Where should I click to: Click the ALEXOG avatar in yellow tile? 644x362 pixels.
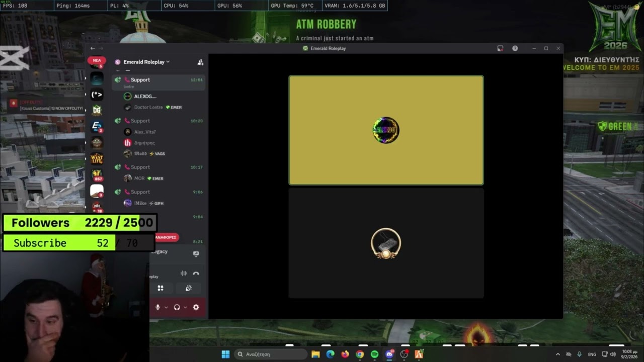click(x=386, y=130)
